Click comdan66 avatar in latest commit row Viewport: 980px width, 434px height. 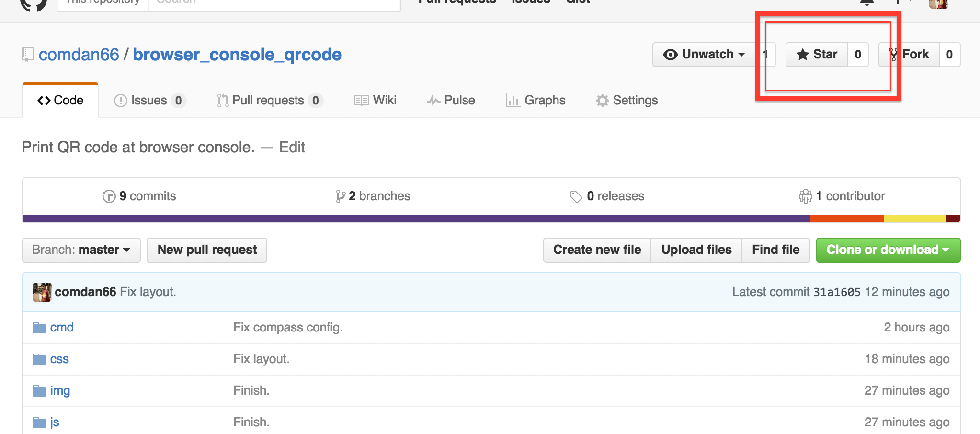click(x=42, y=292)
